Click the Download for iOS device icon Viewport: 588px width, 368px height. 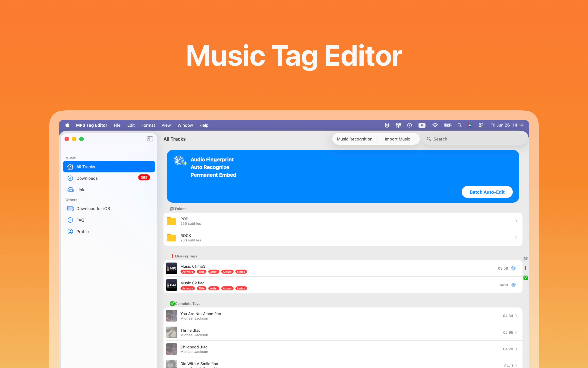tap(70, 208)
